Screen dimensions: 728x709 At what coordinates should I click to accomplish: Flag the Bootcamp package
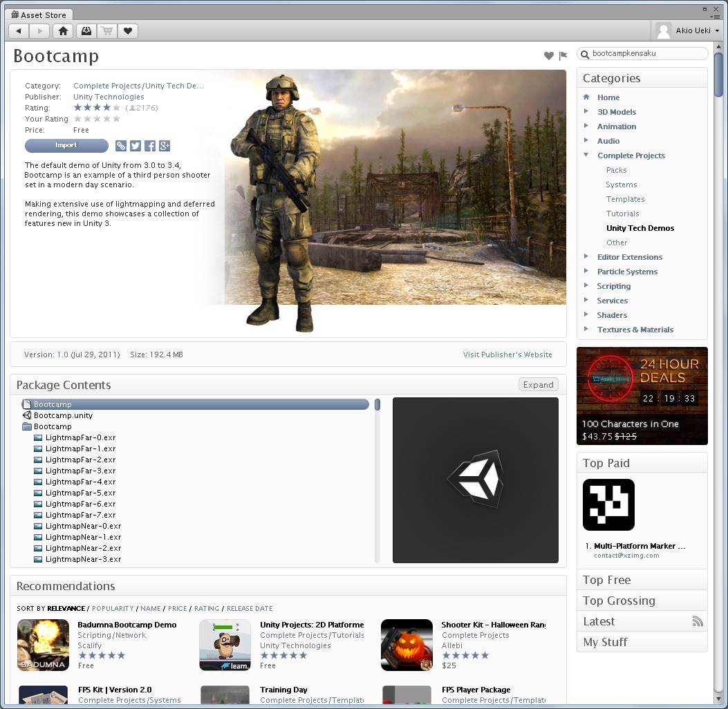(563, 56)
